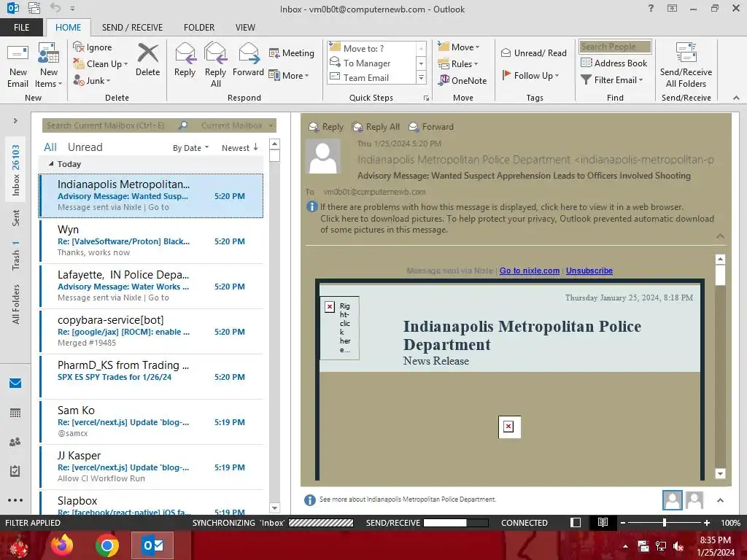The width and height of the screenshot is (747, 560).
Task: Click Reply in the reading pane
Action: (x=326, y=127)
